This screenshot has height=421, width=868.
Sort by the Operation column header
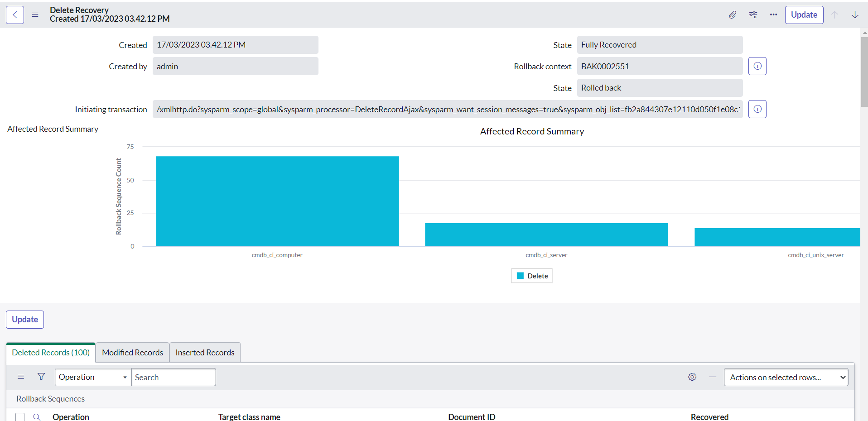[x=71, y=417]
